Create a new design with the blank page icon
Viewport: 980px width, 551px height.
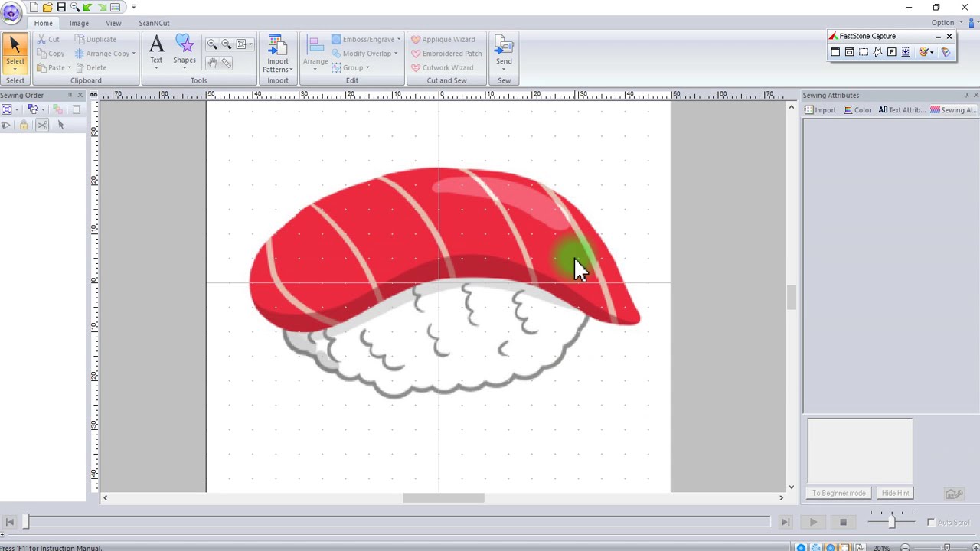[x=34, y=7]
